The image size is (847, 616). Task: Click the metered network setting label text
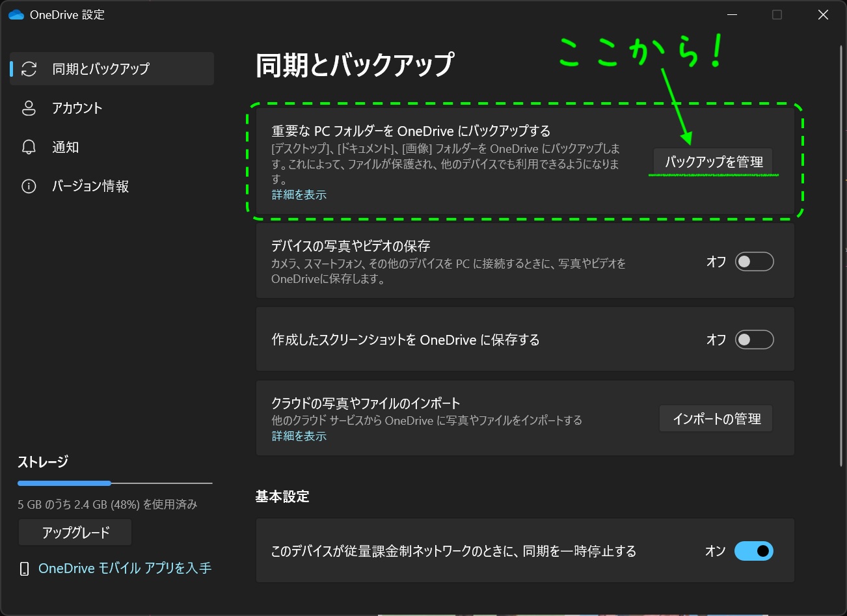point(453,551)
